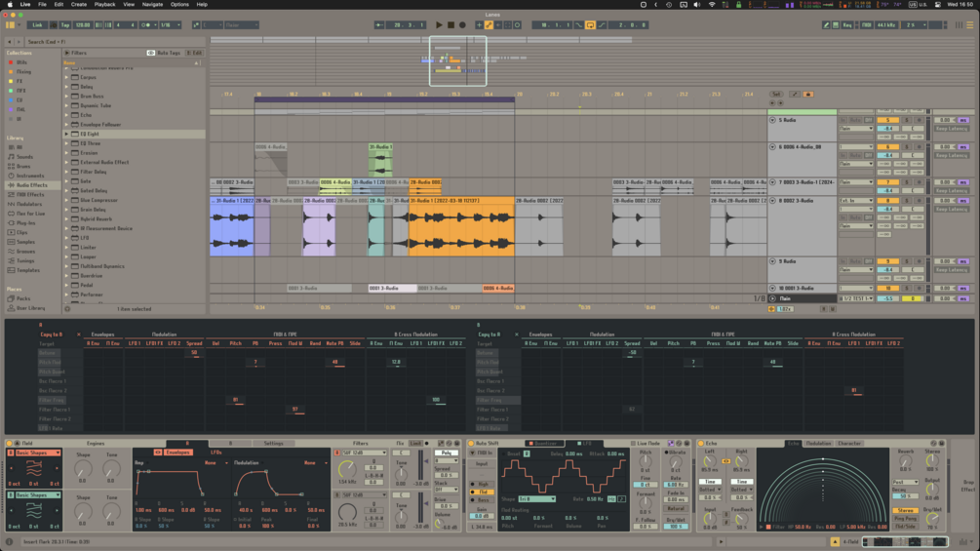
Task: Select the orange 31-Audio 1 clip
Action: coord(461,226)
